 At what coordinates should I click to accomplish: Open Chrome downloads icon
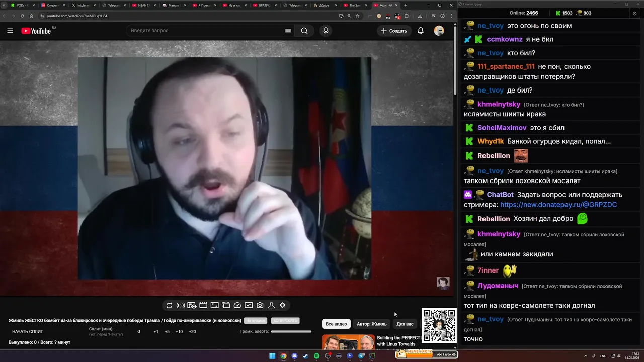click(x=420, y=16)
